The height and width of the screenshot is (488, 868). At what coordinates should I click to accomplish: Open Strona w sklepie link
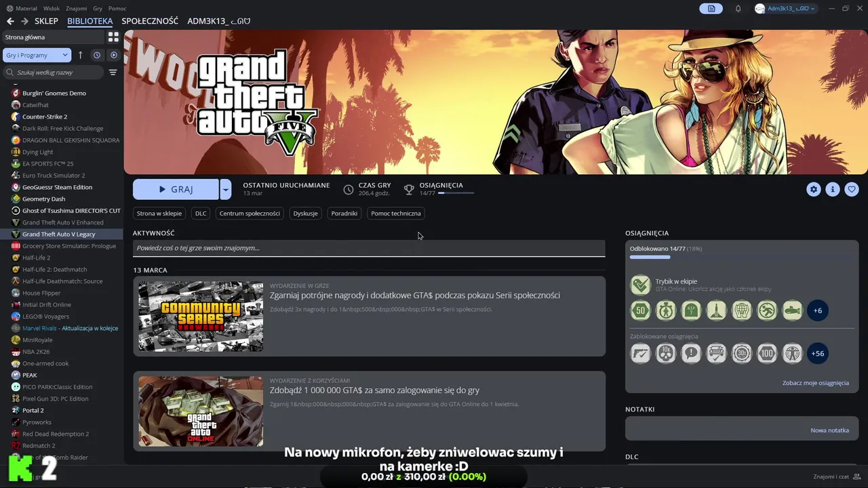click(x=159, y=213)
